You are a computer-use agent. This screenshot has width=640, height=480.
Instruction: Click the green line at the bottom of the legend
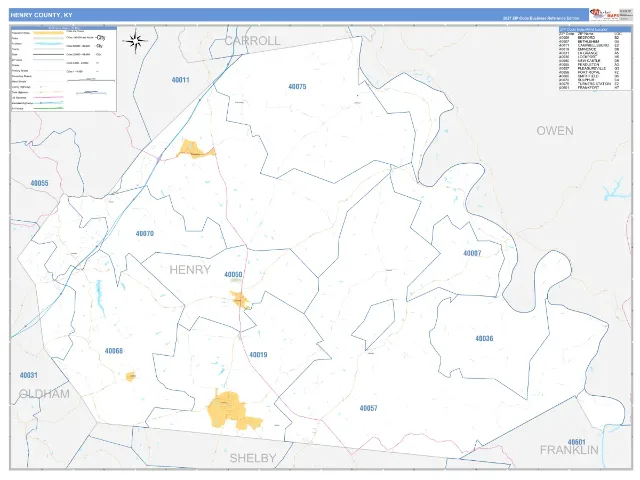click(49, 108)
